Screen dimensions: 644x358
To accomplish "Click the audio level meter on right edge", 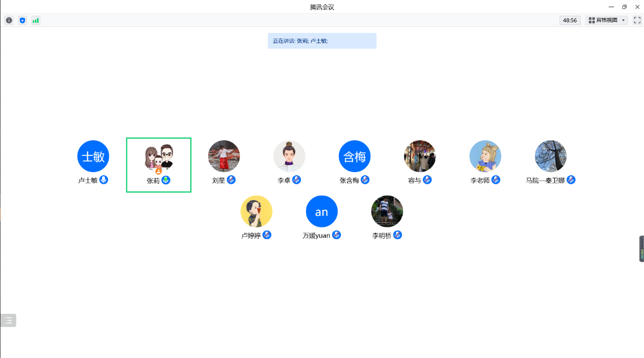I will (x=641, y=249).
